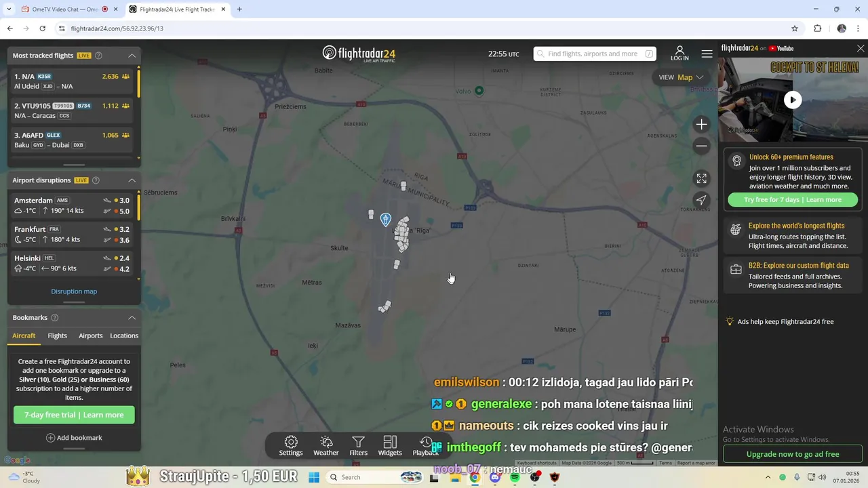Open a new browser tab
Viewport: 868px width, 488px height.
[x=239, y=9]
